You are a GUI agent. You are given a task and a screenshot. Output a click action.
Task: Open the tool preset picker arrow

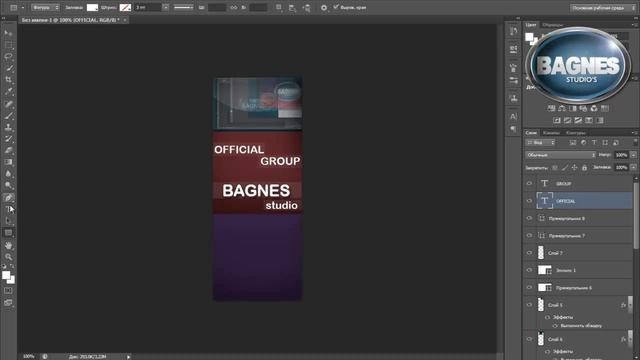(x=23, y=8)
